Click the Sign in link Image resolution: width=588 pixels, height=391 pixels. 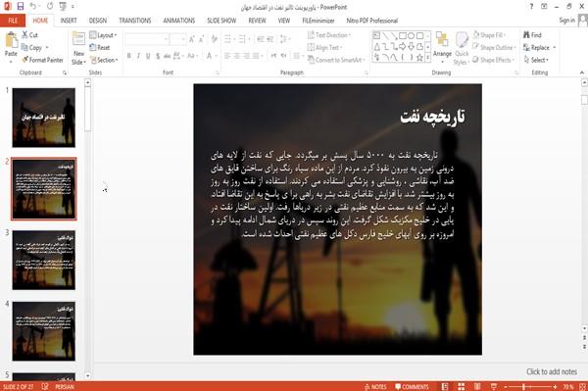click(566, 21)
